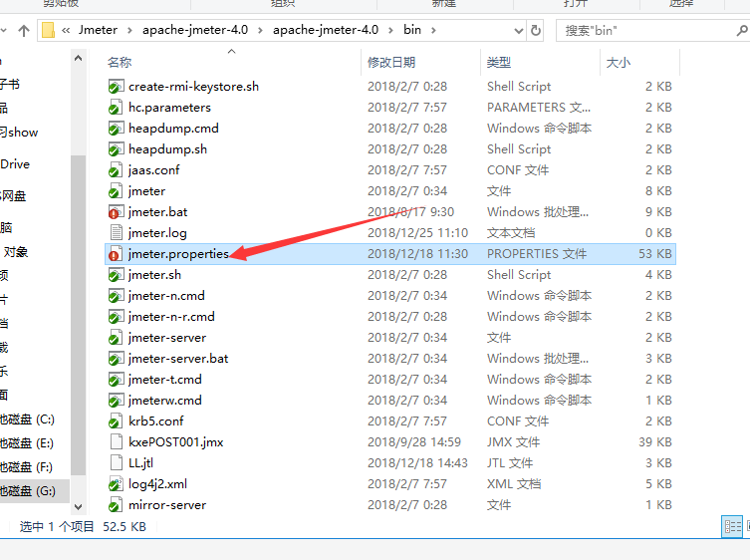Click the heapdump.sh file icon

coord(116,149)
